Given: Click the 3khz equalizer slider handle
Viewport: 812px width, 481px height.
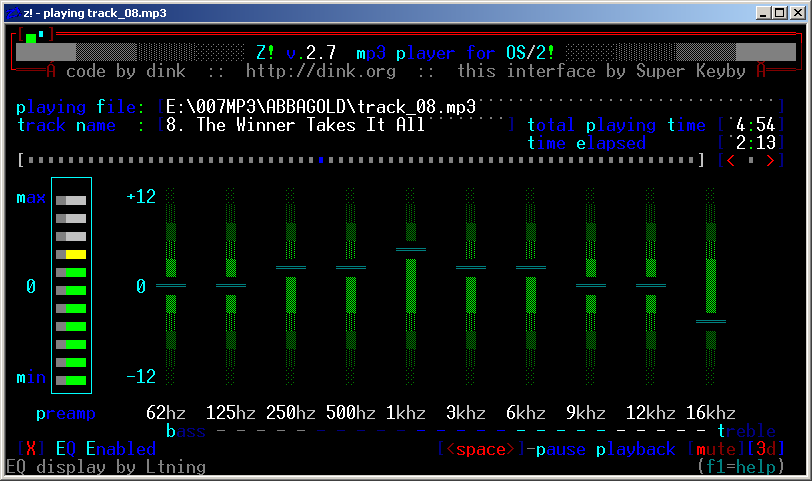Looking at the screenshot, I should 471,268.
